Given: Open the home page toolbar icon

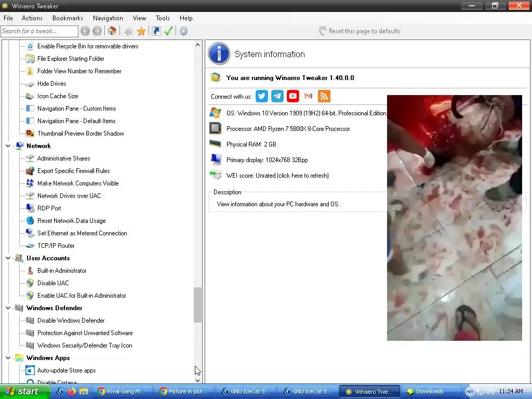Looking at the screenshot, I should (x=112, y=31).
